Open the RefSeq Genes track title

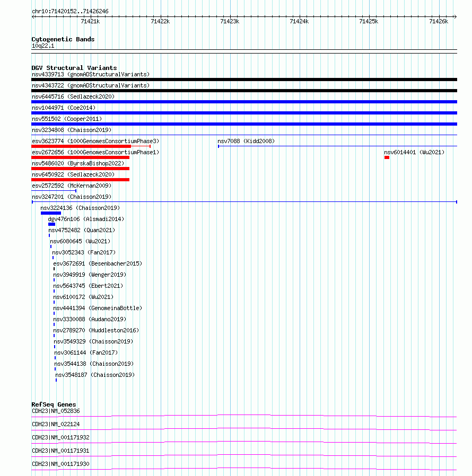point(54,404)
